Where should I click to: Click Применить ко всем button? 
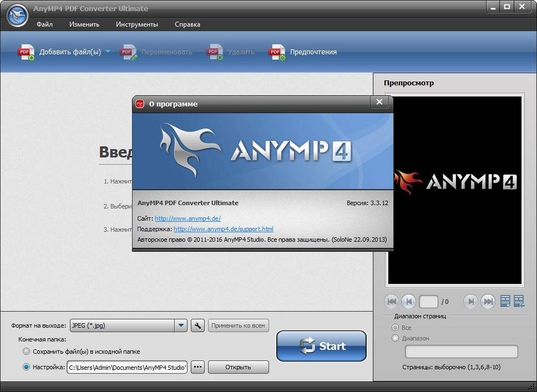coord(238,325)
